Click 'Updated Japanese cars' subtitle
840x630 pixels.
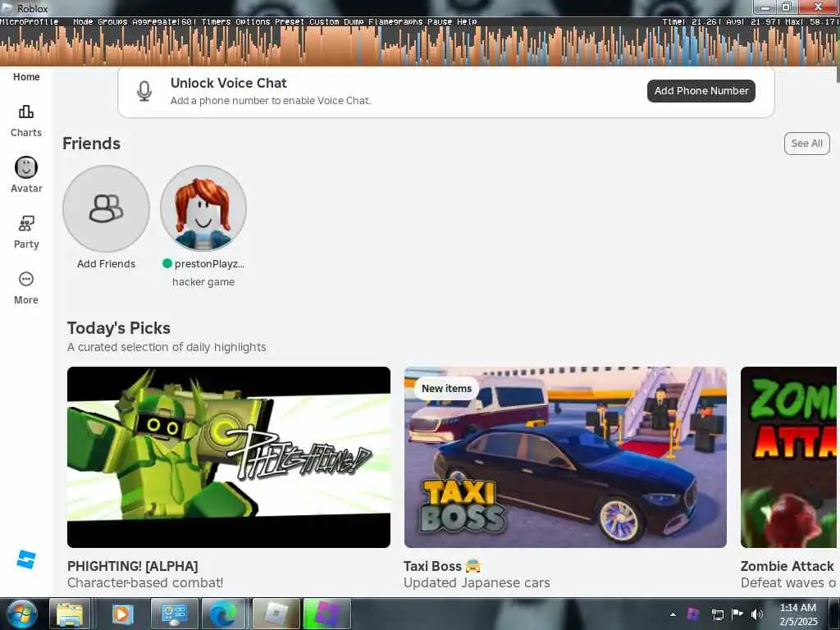pos(477,583)
